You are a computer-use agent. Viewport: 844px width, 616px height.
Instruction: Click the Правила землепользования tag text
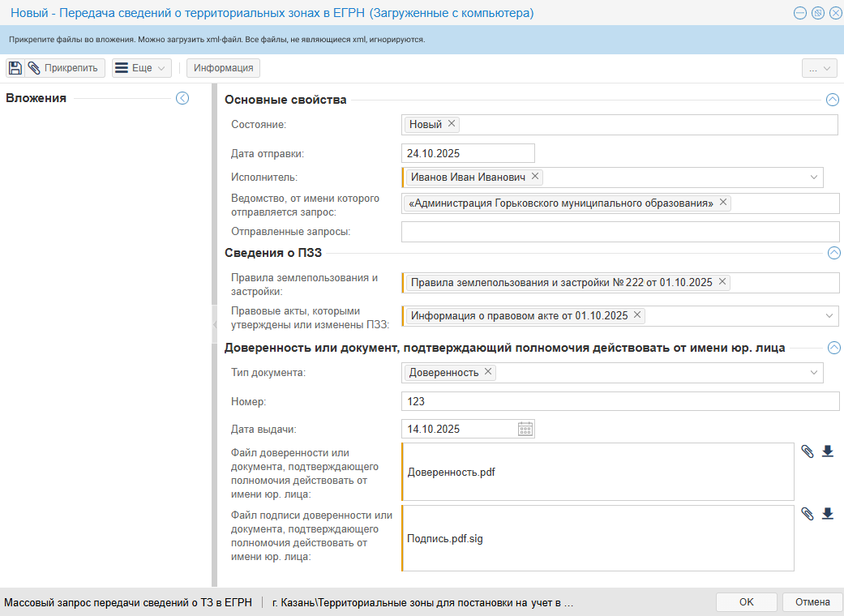(x=561, y=282)
